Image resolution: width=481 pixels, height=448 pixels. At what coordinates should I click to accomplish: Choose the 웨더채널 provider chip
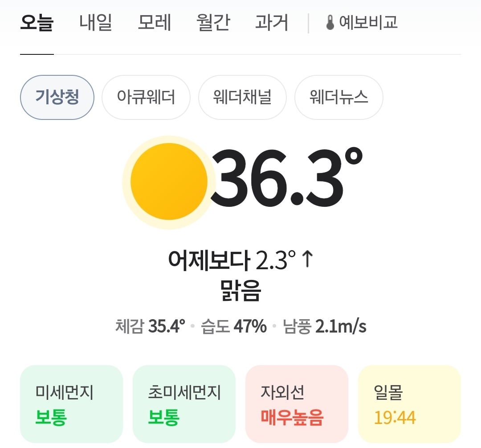tap(242, 97)
